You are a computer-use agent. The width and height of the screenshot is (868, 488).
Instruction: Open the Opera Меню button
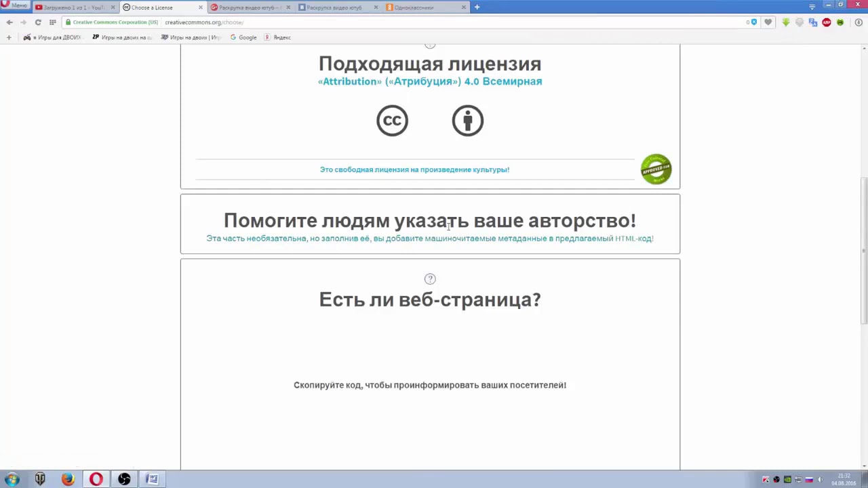(x=15, y=5)
